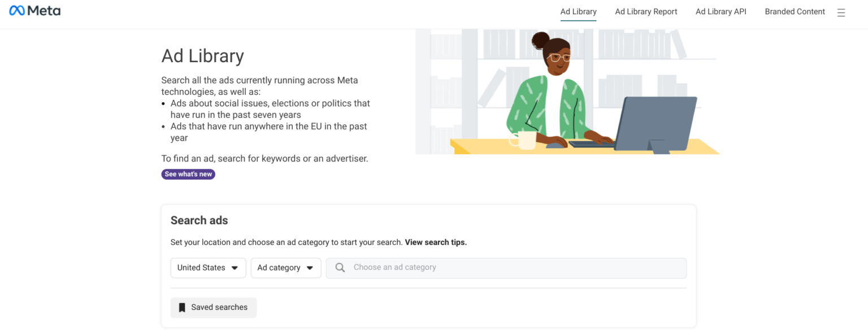Viewport: 868px width, 332px height.
Task: Click the magnifying glass icon in search bar
Action: click(x=340, y=267)
